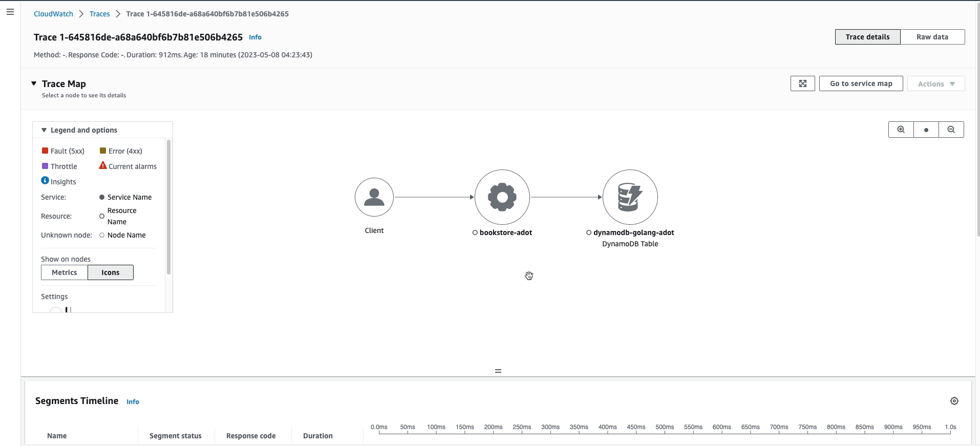Switch to the Raw data tab
The height and width of the screenshot is (446, 980).
click(932, 37)
